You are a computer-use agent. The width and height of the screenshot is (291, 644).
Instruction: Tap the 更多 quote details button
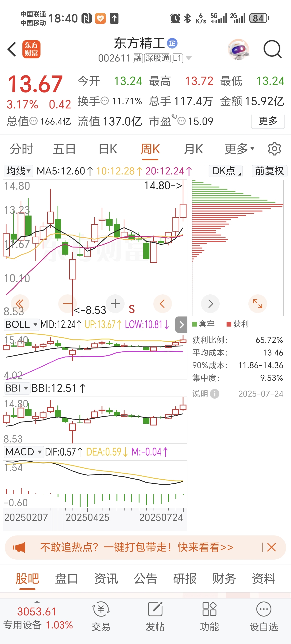coord(268,121)
